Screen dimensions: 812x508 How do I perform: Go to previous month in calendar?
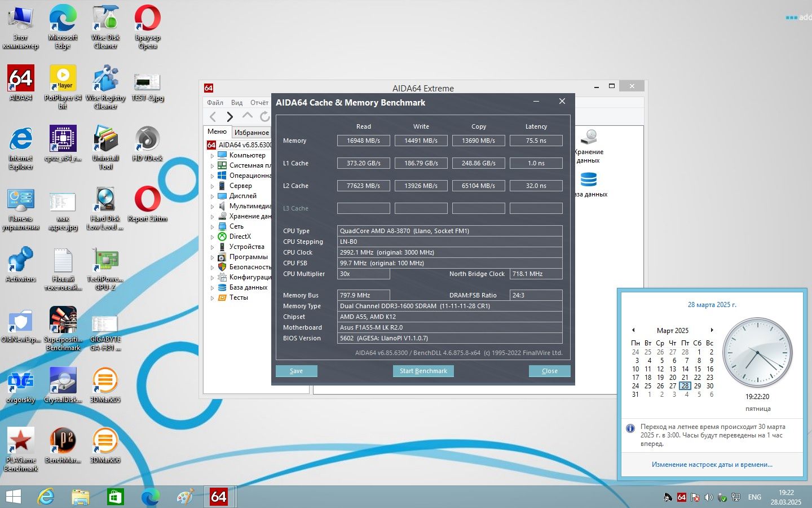633,330
